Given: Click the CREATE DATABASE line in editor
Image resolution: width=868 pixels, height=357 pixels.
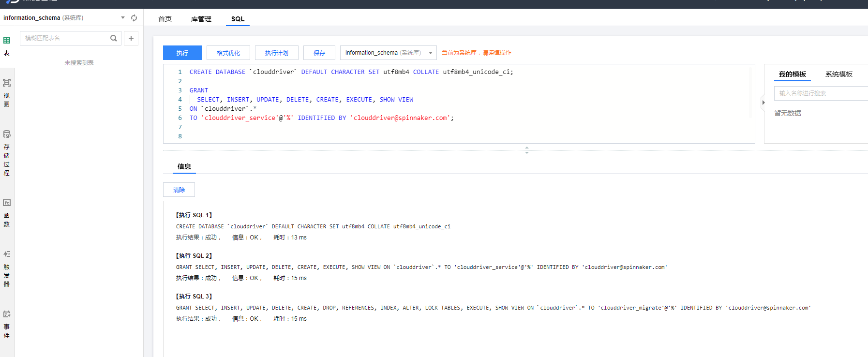Looking at the screenshot, I should (x=351, y=72).
